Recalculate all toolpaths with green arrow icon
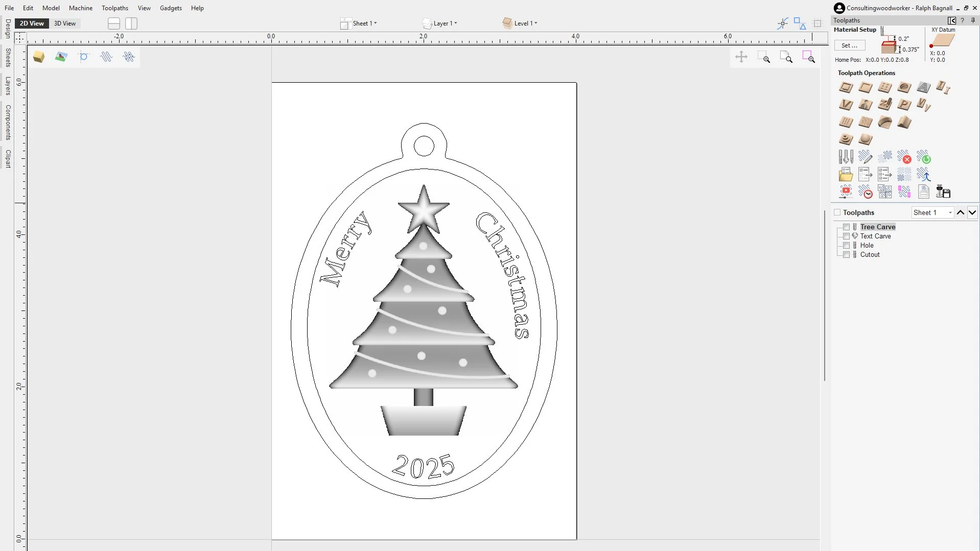Screen dimensions: 980x551 pyautogui.click(x=924, y=157)
